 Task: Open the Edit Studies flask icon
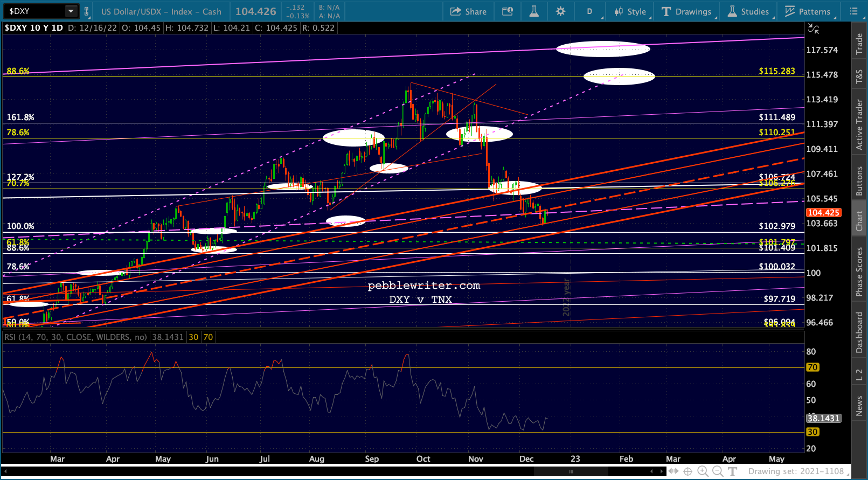point(534,11)
